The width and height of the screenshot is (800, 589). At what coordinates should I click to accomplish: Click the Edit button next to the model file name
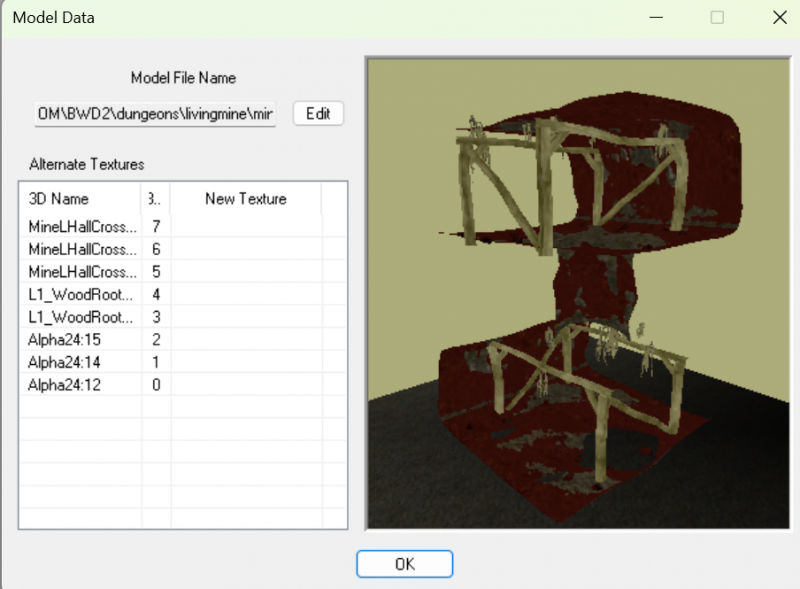(x=317, y=113)
